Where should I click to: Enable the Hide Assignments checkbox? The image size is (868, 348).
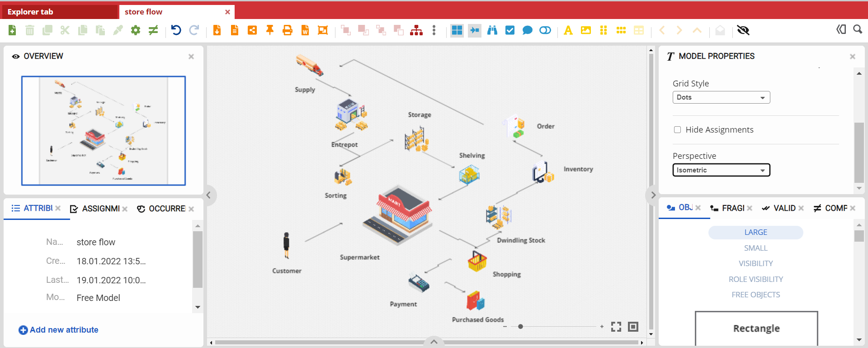click(x=677, y=130)
